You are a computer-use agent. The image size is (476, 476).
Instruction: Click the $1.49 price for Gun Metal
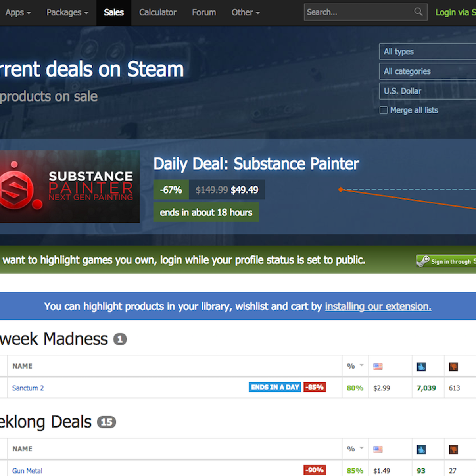[382, 471]
